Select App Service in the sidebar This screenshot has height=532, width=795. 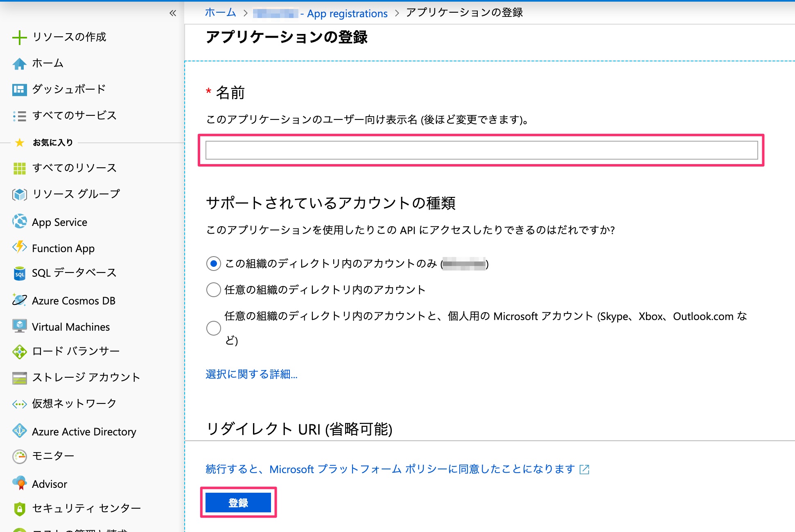point(59,222)
